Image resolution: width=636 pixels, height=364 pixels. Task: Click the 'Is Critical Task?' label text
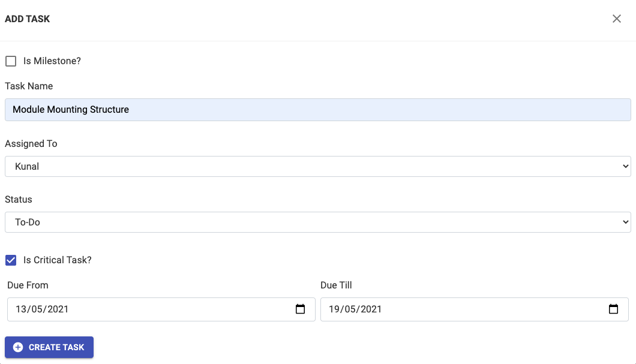point(57,260)
